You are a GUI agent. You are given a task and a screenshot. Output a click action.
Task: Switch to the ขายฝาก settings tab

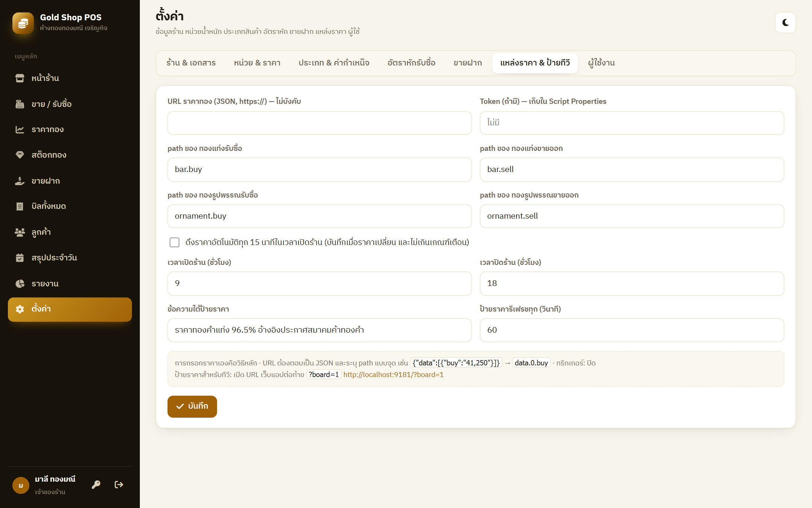[468, 63]
